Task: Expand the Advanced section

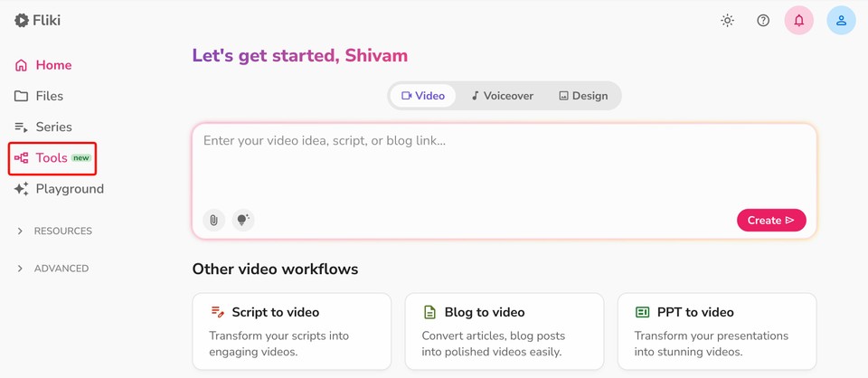Action: [x=61, y=269]
